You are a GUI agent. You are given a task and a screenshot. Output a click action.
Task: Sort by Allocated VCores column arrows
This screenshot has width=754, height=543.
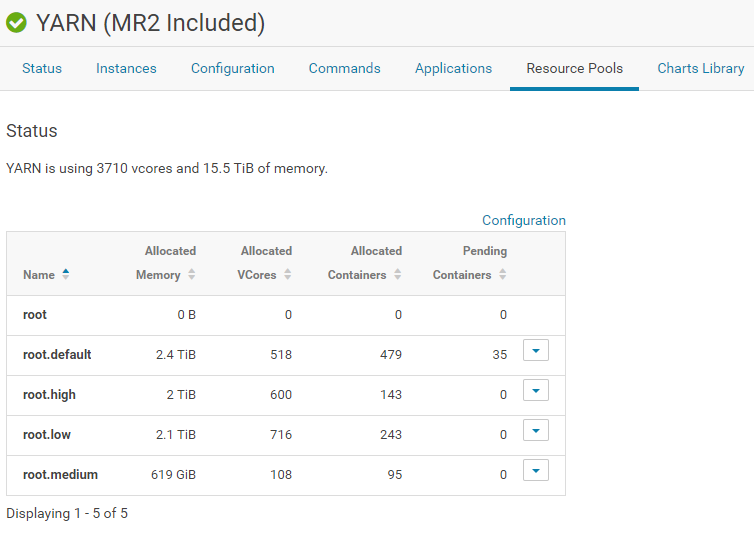click(x=287, y=274)
